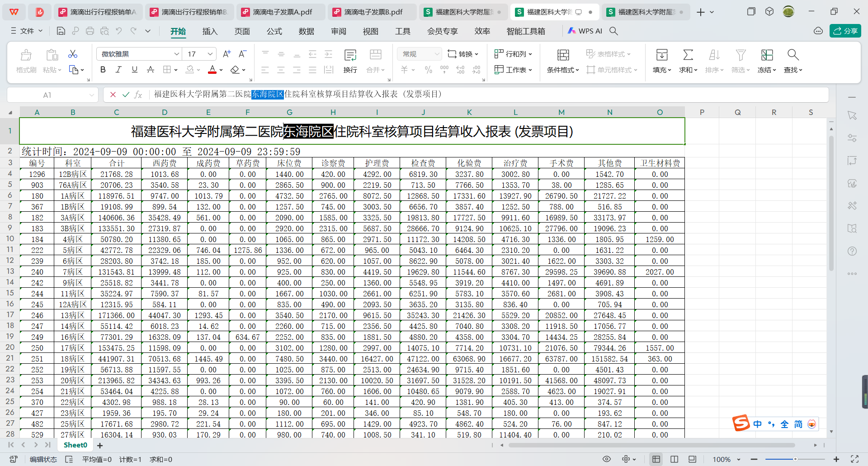
Task: Click the zoom slider in status bar
Action: pos(795,459)
